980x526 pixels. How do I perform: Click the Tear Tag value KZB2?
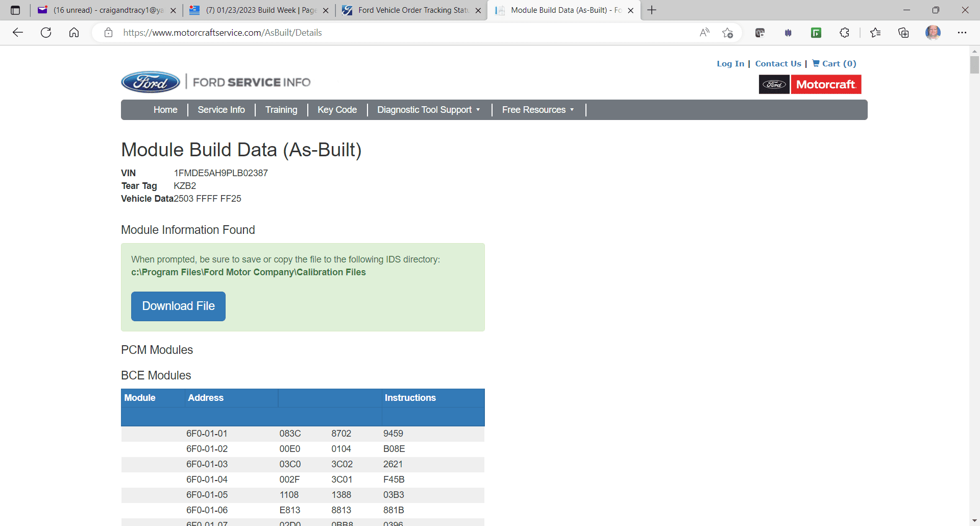[x=185, y=186]
